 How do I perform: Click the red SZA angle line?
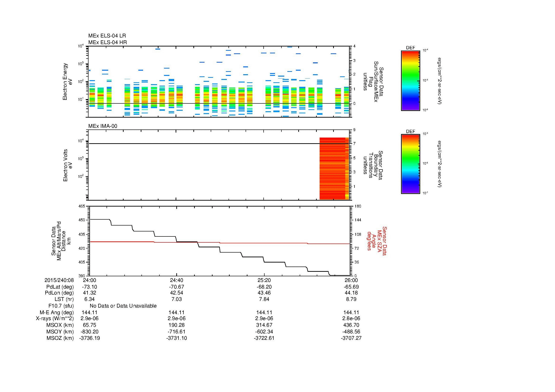(219, 243)
